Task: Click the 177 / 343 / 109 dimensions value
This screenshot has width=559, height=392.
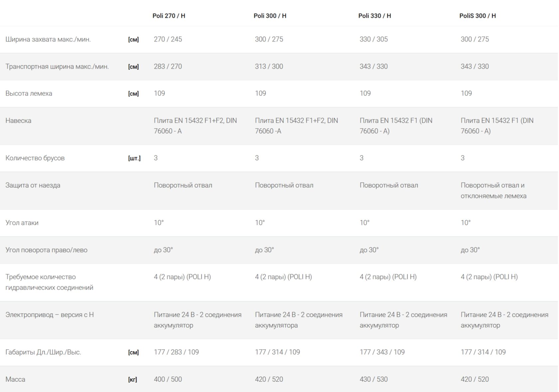Action: pos(382,352)
